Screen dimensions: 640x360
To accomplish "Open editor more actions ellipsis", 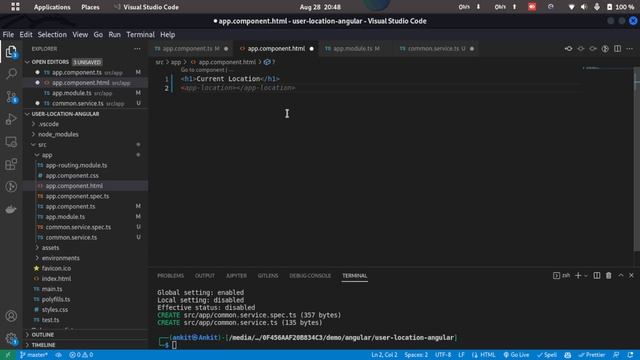I will coord(630,49).
